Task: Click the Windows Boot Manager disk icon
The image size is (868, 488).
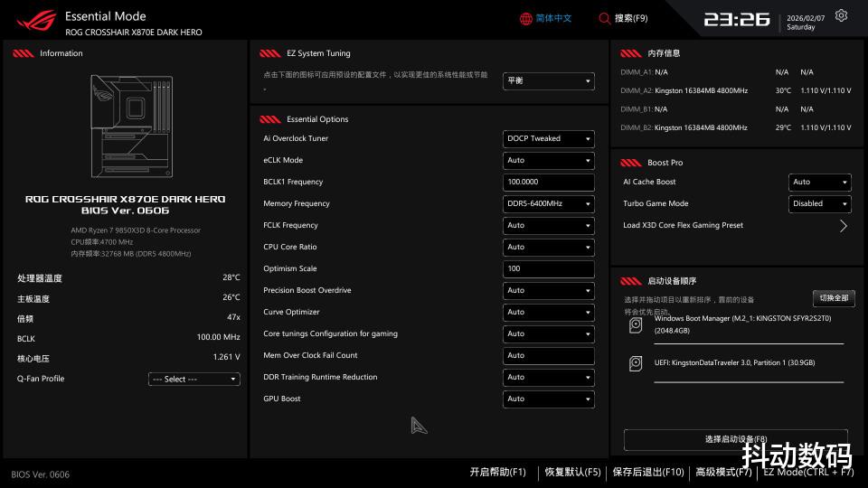Action: [636, 324]
